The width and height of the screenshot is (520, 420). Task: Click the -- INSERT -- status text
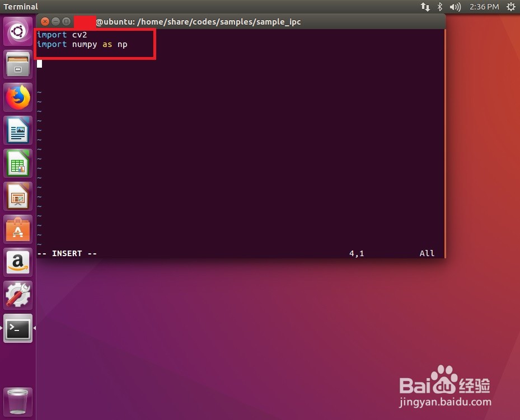(x=67, y=253)
